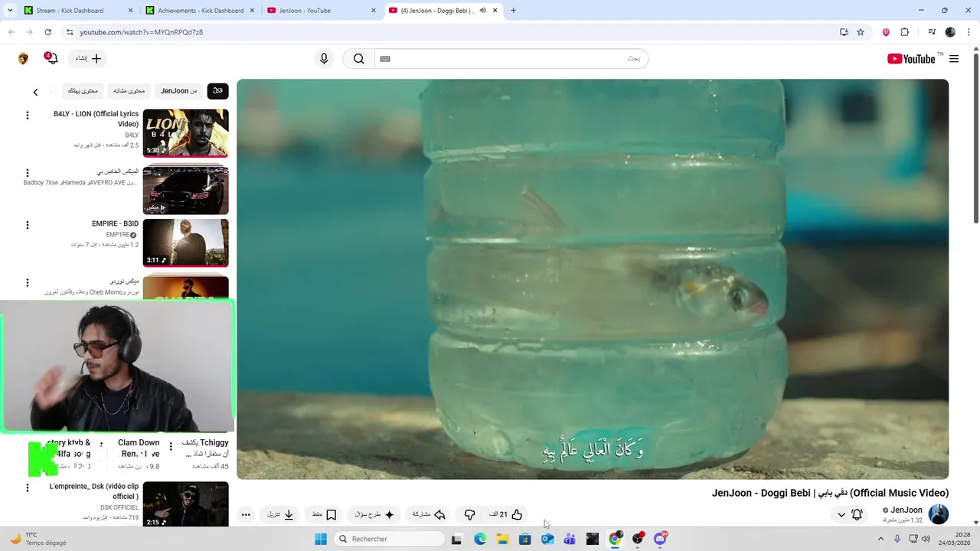Open the JenJoon channel avatar
The height and width of the screenshot is (551, 980).
click(x=938, y=514)
